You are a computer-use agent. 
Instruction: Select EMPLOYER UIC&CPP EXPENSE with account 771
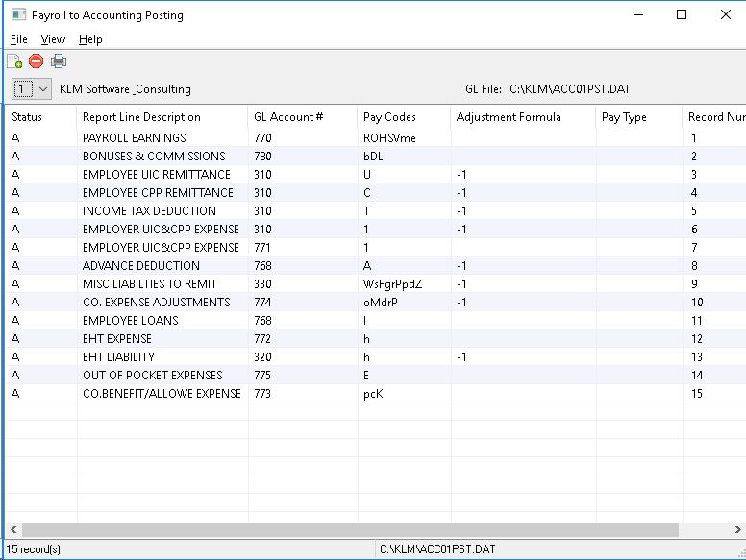(375, 247)
